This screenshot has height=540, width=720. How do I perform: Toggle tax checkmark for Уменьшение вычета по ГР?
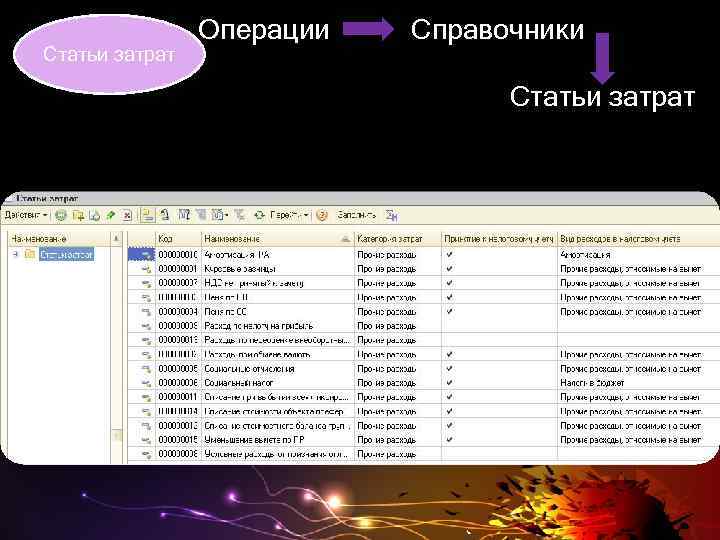pos(449,439)
